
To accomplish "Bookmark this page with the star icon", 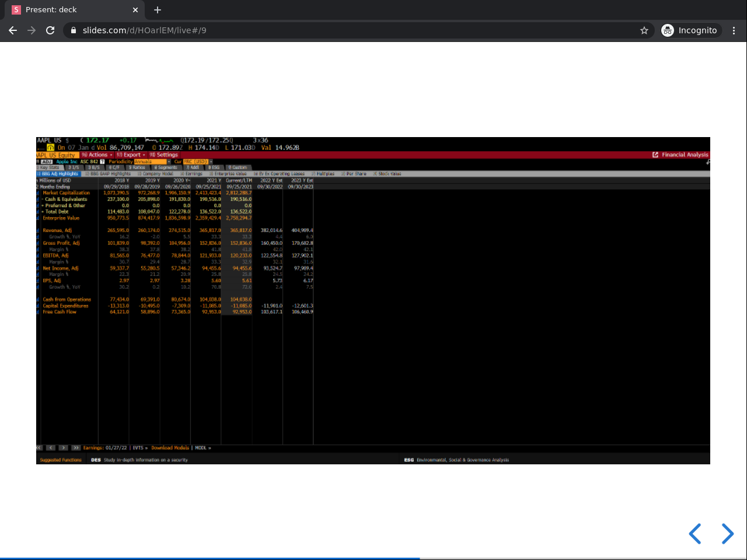I will click(644, 30).
